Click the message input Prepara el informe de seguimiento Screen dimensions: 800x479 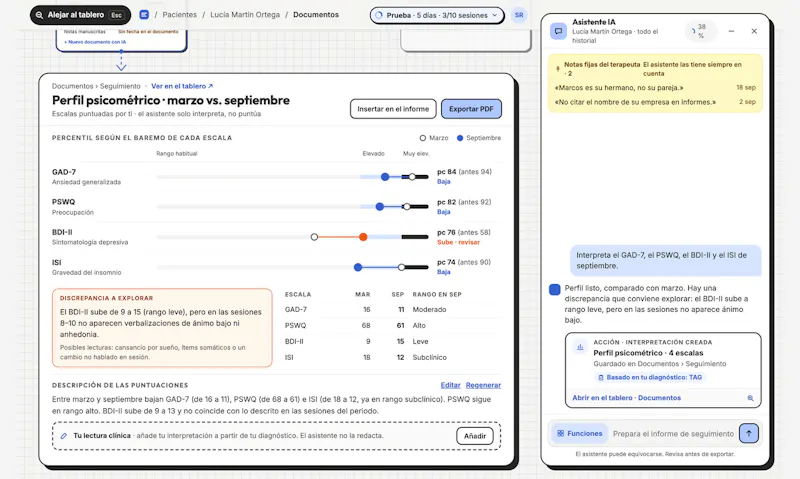tap(673, 434)
